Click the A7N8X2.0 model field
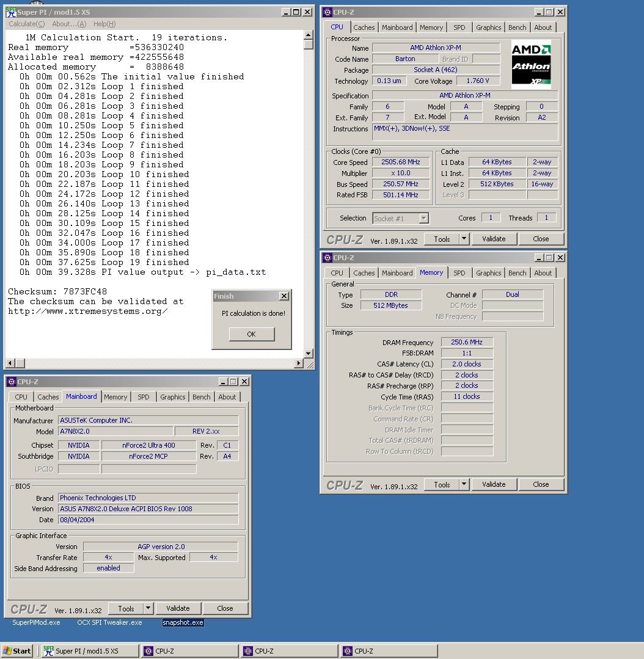 pos(115,431)
